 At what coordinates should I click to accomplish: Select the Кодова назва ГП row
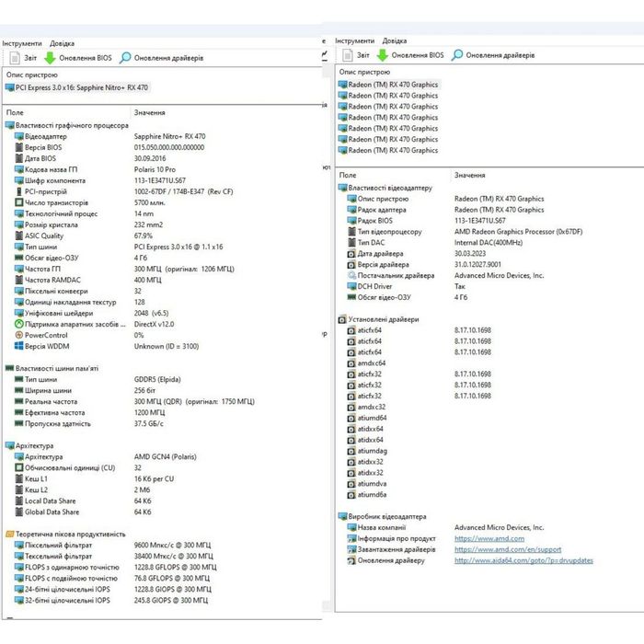click(x=95, y=169)
